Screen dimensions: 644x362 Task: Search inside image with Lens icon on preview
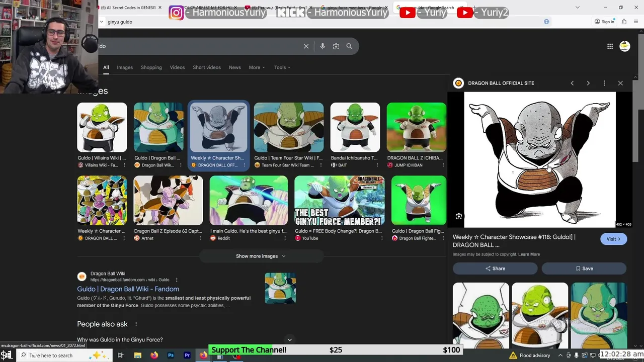459,217
